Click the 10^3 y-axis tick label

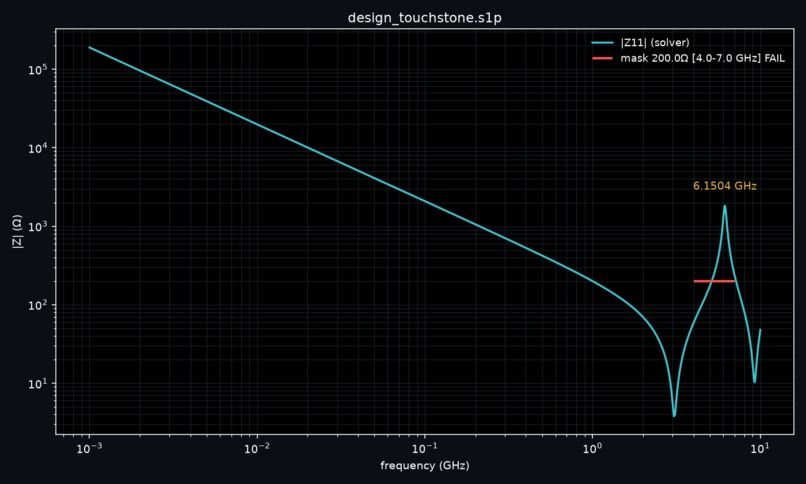click(39, 227)
